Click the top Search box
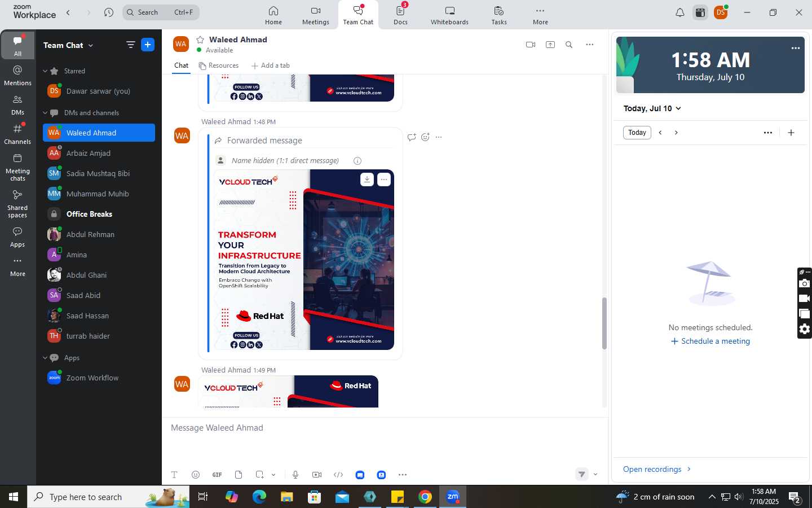This screenshot has width=812, height=508. (161, 12)
